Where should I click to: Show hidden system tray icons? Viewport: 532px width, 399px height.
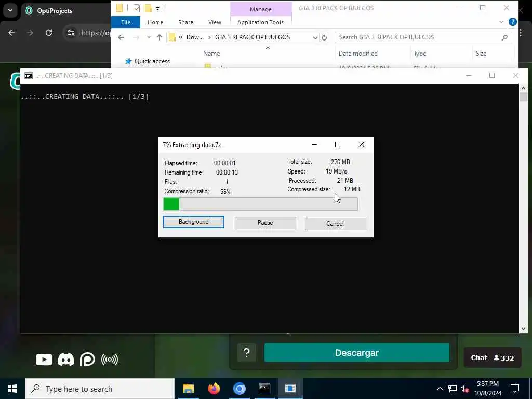[440, 389]
